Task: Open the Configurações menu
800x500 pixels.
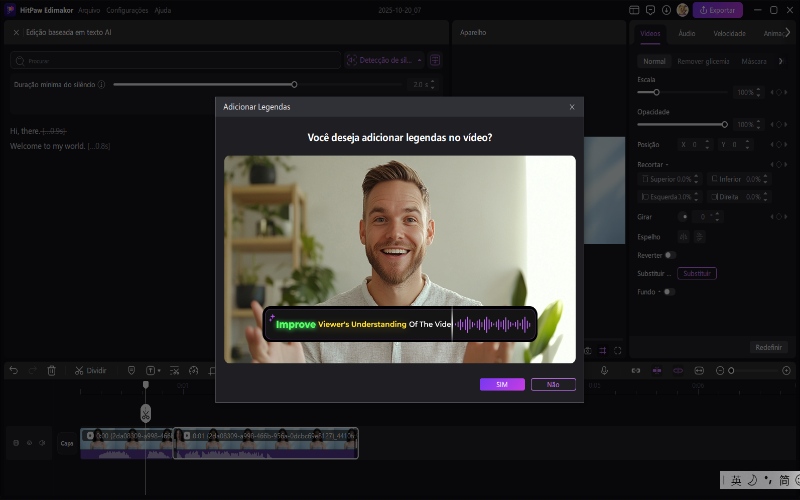Action: (x=127, y=10)
